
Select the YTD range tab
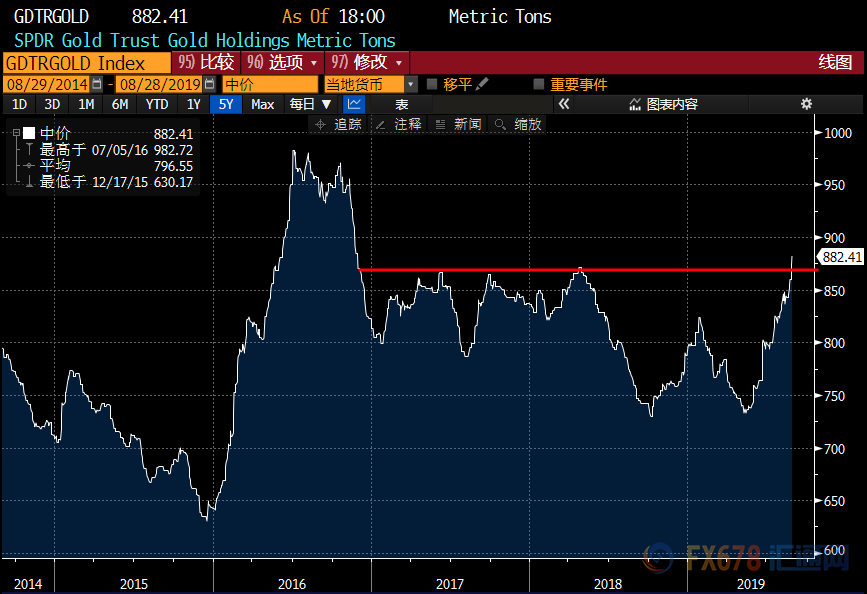(x=156, y=104)
